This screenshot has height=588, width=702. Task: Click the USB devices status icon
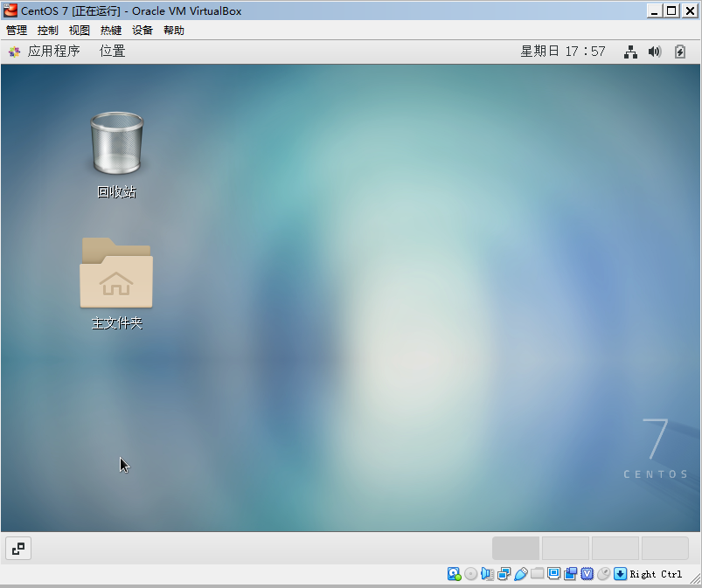[520, 574]
